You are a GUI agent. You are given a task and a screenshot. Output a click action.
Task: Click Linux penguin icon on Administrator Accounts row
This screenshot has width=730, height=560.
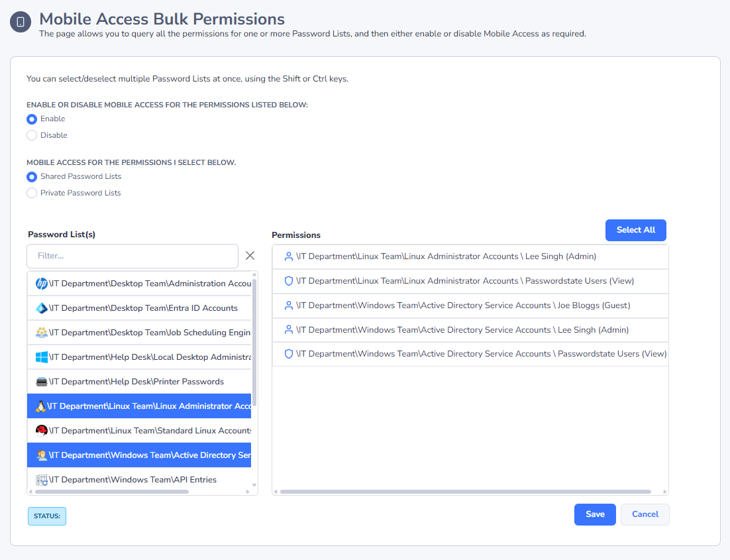pyautogui.click(x=40, y=406)
